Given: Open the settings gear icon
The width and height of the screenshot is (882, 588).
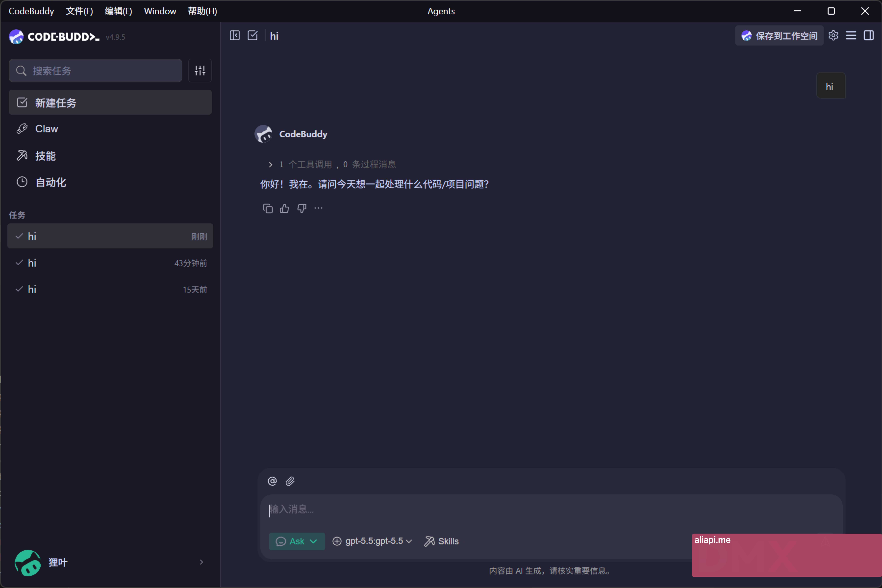Looking at the screenshot, I should pyautogui.click(x=833, y=36).
